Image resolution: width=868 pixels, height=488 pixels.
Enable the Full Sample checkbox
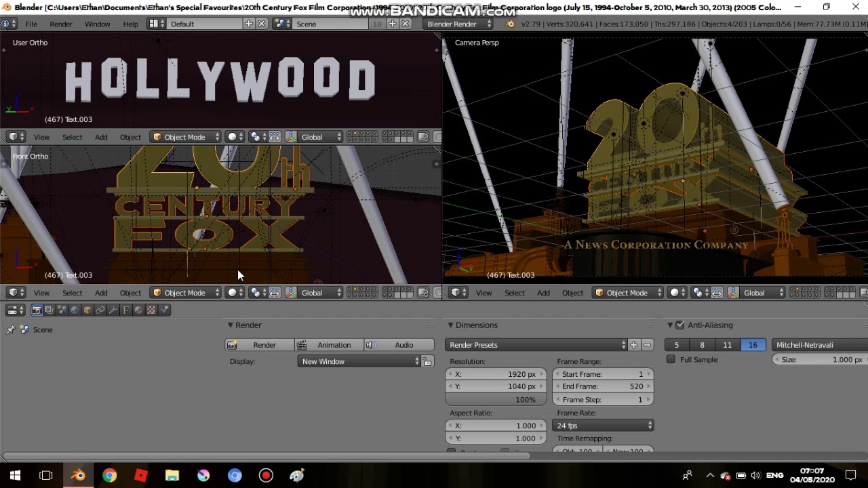pos(671,359)
